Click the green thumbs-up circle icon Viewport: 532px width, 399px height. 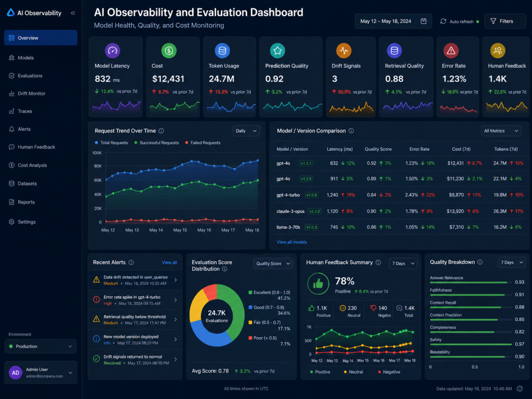318,284
